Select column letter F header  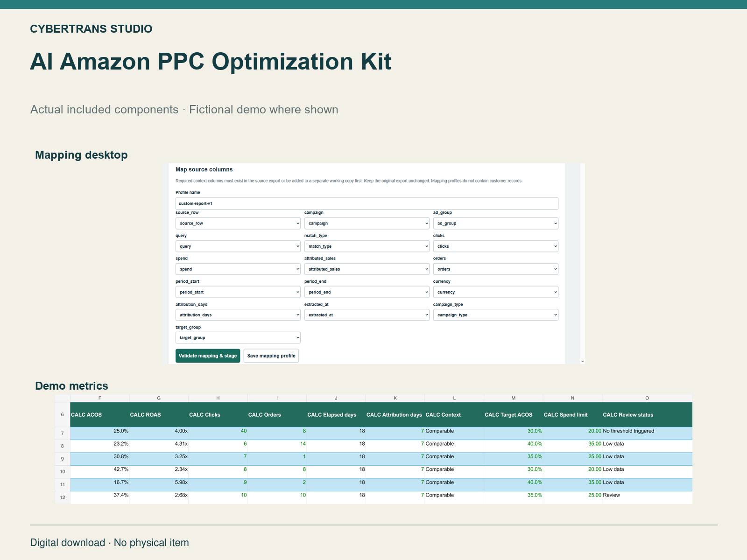(100, 398)
